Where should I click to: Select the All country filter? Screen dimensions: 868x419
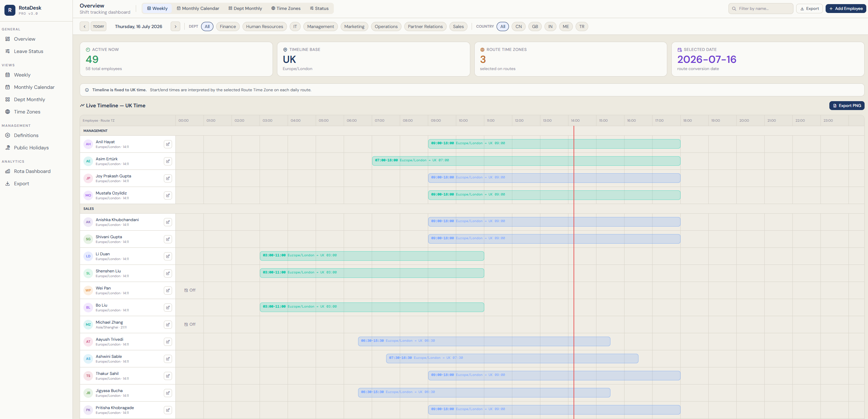tap(503, 27)
